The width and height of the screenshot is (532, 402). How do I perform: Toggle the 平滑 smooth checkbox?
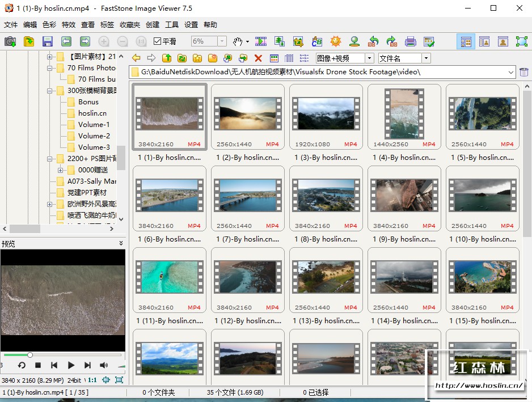158,41
